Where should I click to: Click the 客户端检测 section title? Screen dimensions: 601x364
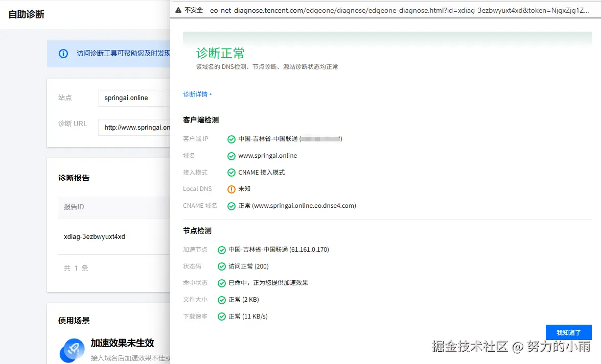(x=201, y=120)
